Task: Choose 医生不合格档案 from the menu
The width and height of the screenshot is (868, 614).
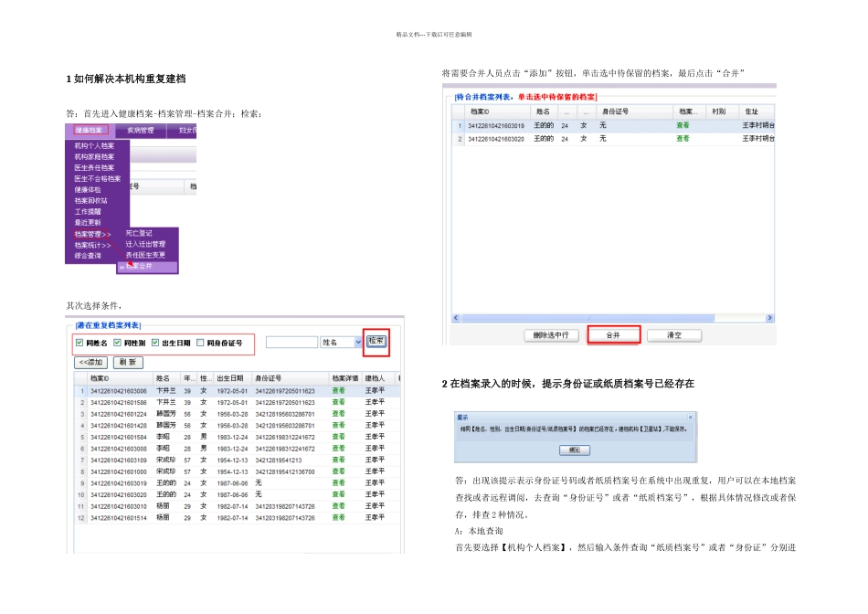Action: (x=98, y=179)
